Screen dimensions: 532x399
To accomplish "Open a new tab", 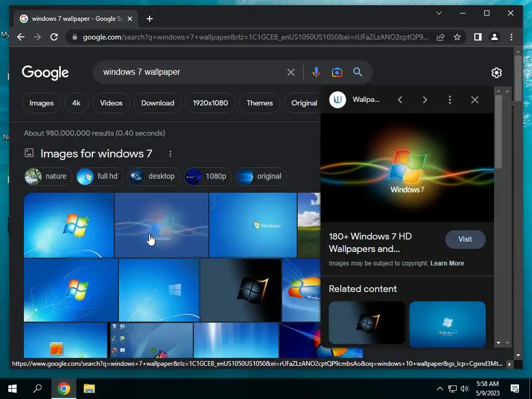I will (150, 19).
